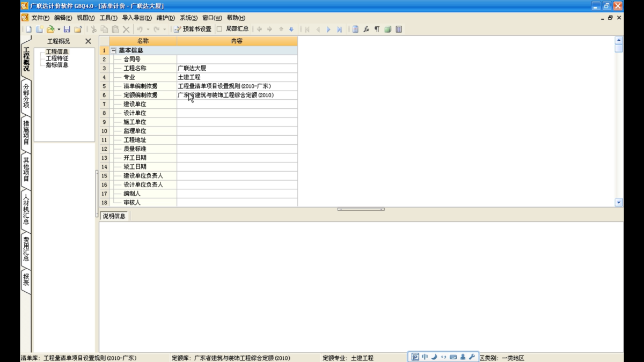Open the 窗口(W) menu
This screenshot has height=362, width=644.
pos(212,18)
